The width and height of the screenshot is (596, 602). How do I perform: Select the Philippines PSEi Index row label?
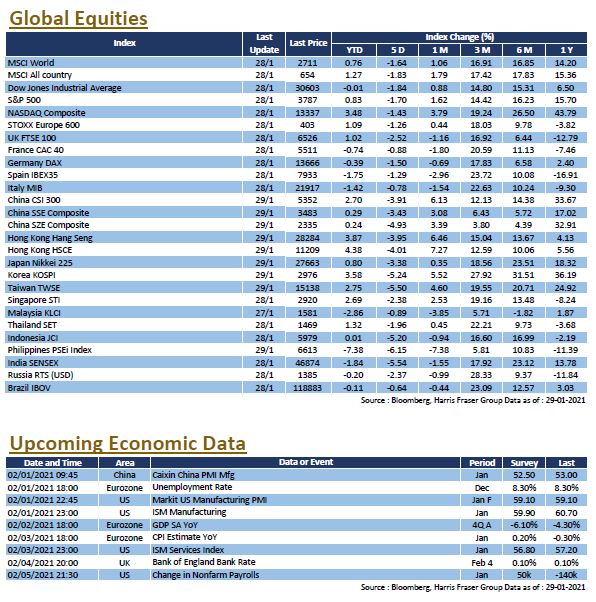pyautogui.click(x=50, y=350)
